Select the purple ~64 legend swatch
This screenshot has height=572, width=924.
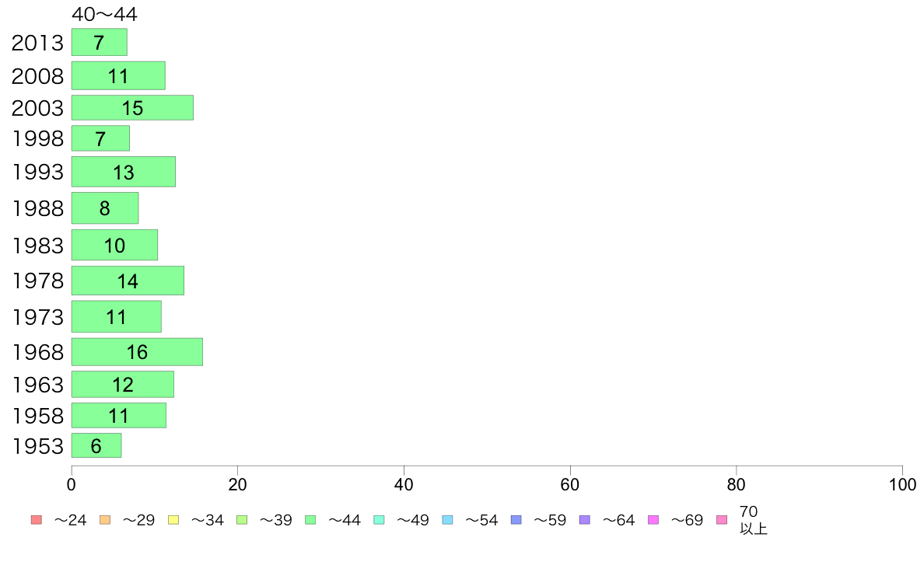585,520
